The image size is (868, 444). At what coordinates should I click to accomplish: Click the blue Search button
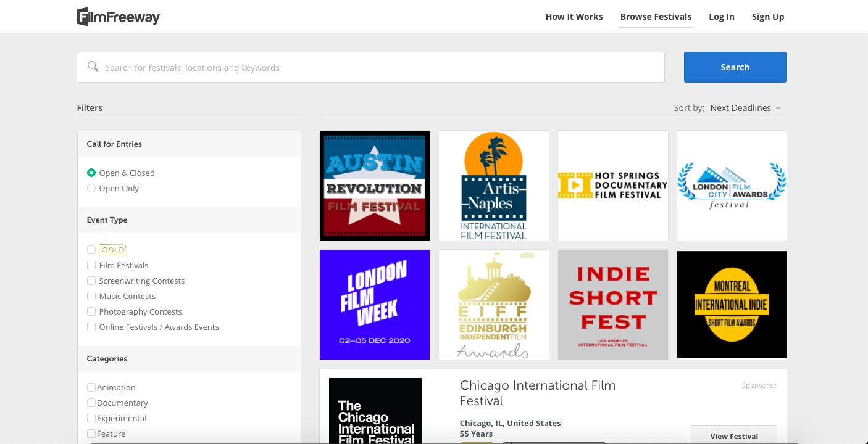coord(735,67)
